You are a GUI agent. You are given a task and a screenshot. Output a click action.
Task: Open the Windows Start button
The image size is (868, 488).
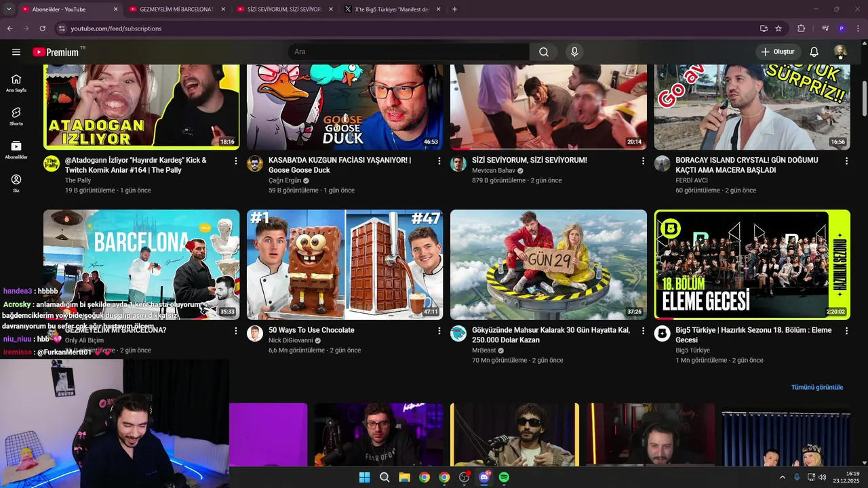point(364,477)
